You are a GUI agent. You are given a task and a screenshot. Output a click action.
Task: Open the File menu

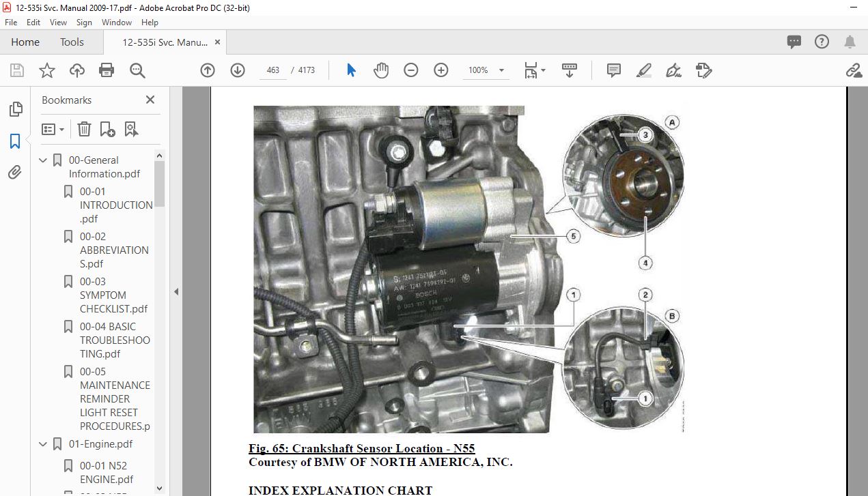coord(10,23)
